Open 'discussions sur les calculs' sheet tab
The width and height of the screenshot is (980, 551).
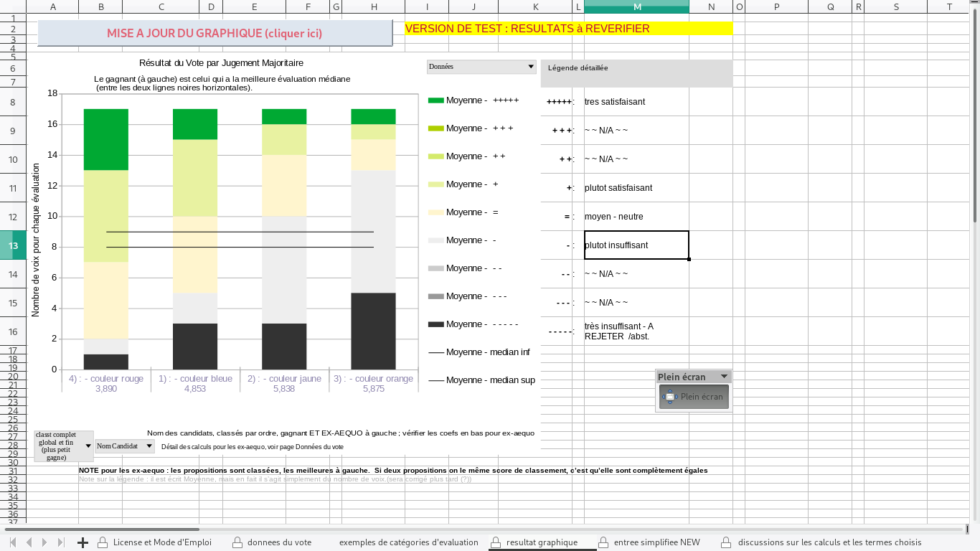point(829,542)
